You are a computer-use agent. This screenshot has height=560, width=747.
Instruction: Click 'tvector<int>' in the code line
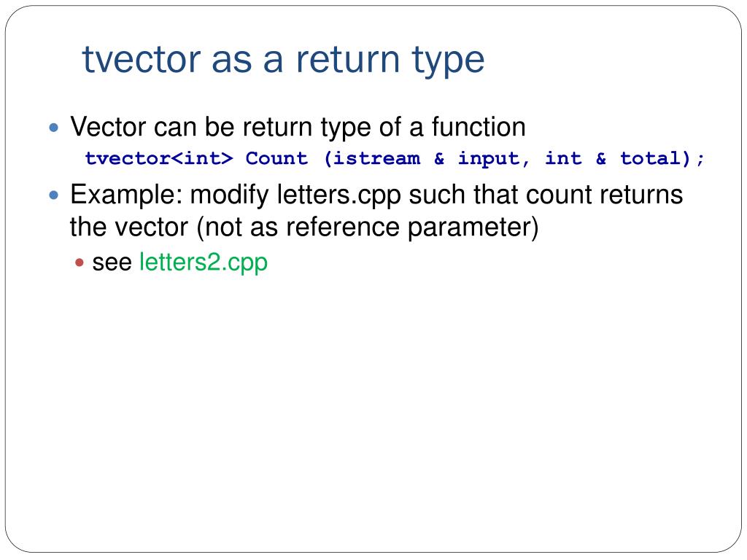coord(159,158)
